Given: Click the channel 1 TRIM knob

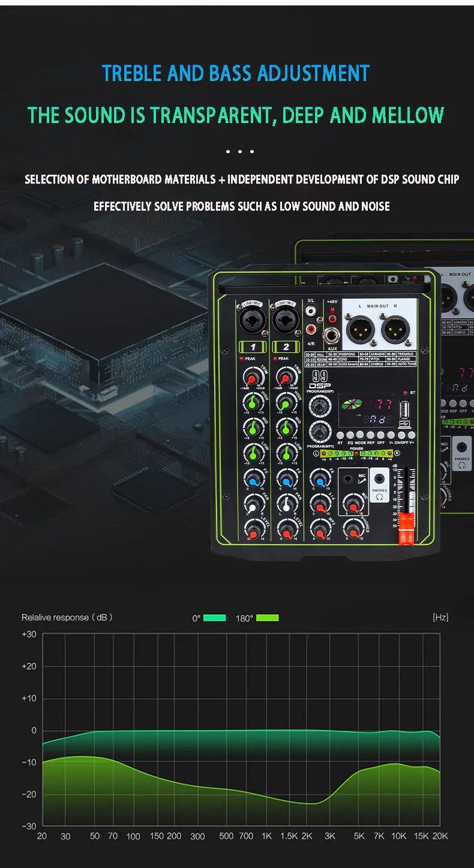Looking at the screenshot, I should point(253,378).
